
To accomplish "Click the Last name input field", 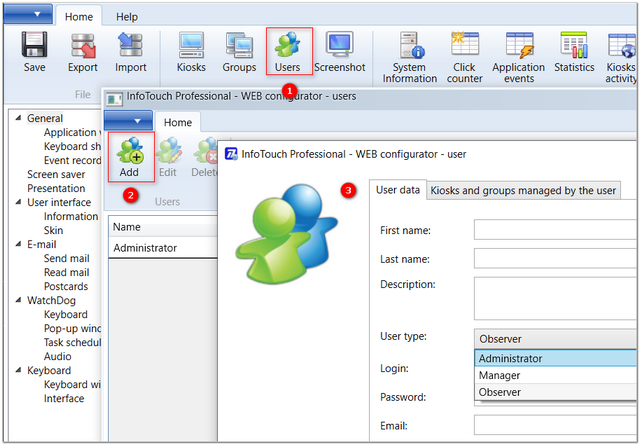I will (556, 259).
